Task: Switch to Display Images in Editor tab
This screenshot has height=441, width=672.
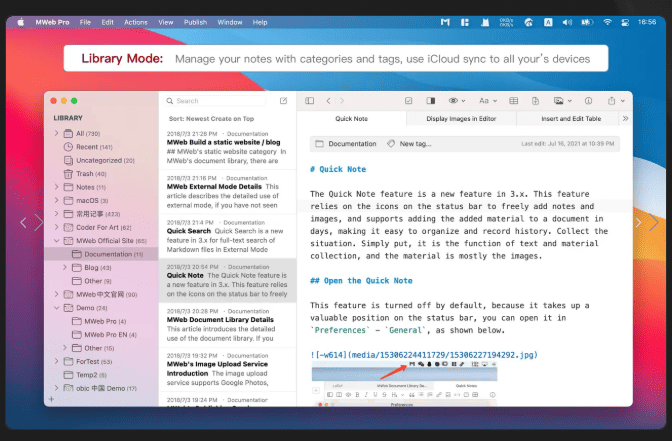Action: tap(461, 119)
